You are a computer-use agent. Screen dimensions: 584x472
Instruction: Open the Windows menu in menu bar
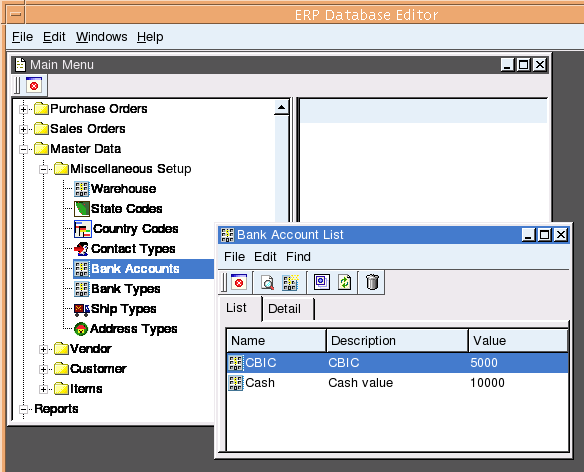(102, 37)
